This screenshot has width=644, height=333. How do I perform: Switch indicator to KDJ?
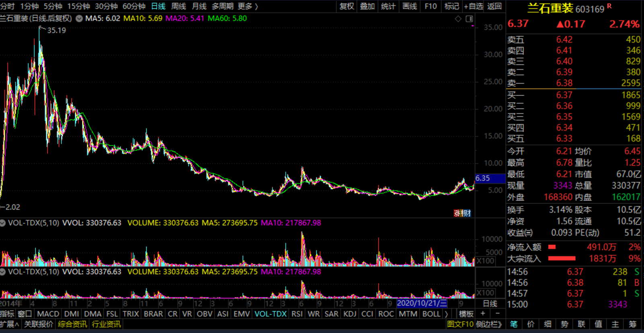coord(350,314)
